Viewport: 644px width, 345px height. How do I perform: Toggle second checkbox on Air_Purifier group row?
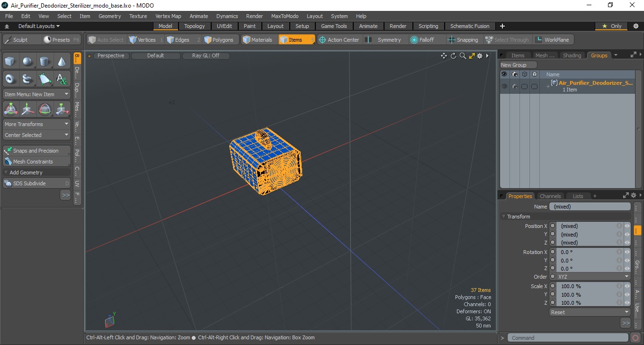(x=534, y=86)
